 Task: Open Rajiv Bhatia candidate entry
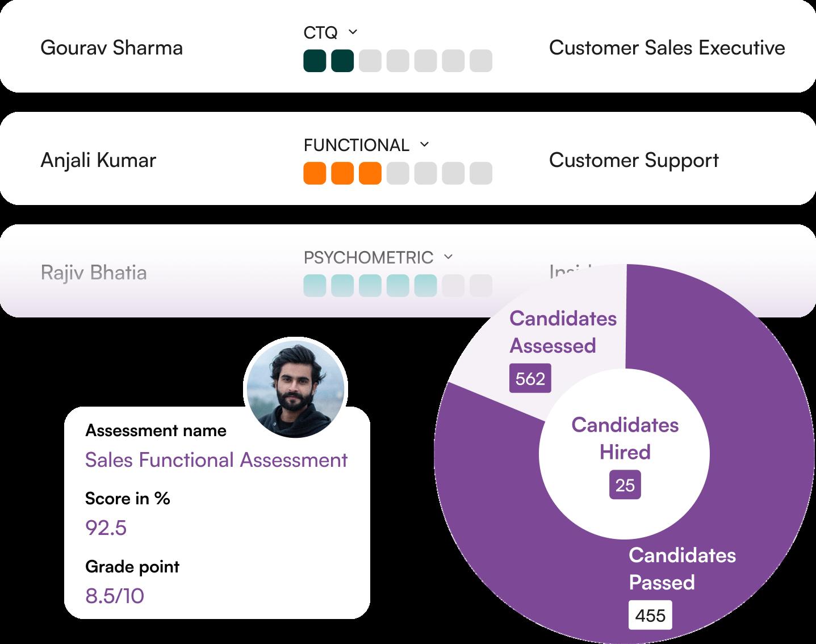coord(94,273)
